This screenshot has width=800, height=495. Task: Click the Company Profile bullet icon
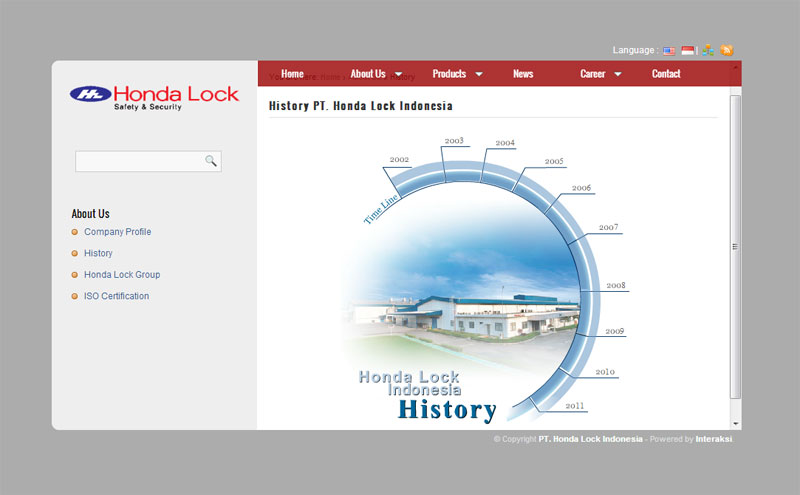pyautogui.click(x=74, y=232)
